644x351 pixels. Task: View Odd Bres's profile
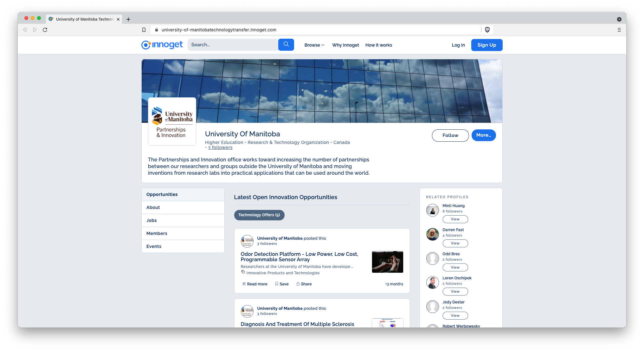(x=455, y=268)
